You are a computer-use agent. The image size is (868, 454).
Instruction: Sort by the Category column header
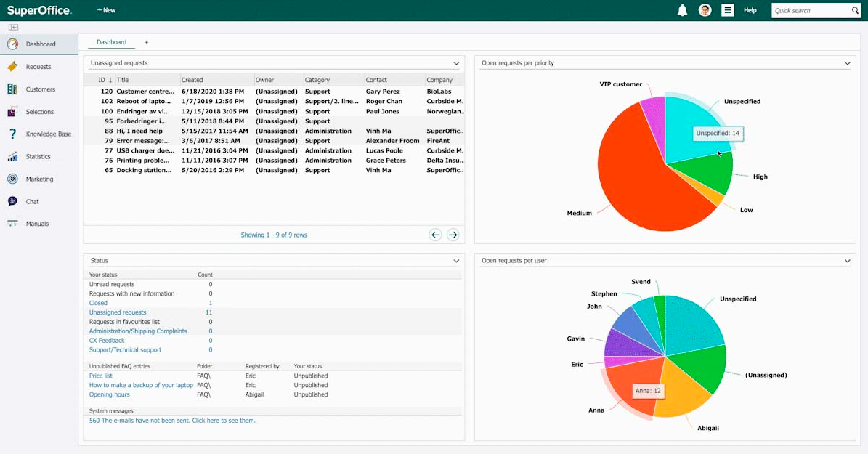(x=317, y=81)
